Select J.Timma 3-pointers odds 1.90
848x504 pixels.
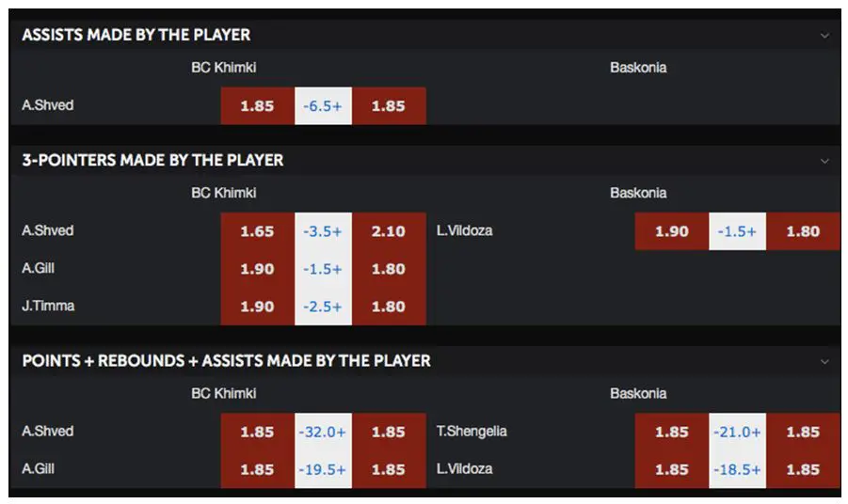click(258, 307)
